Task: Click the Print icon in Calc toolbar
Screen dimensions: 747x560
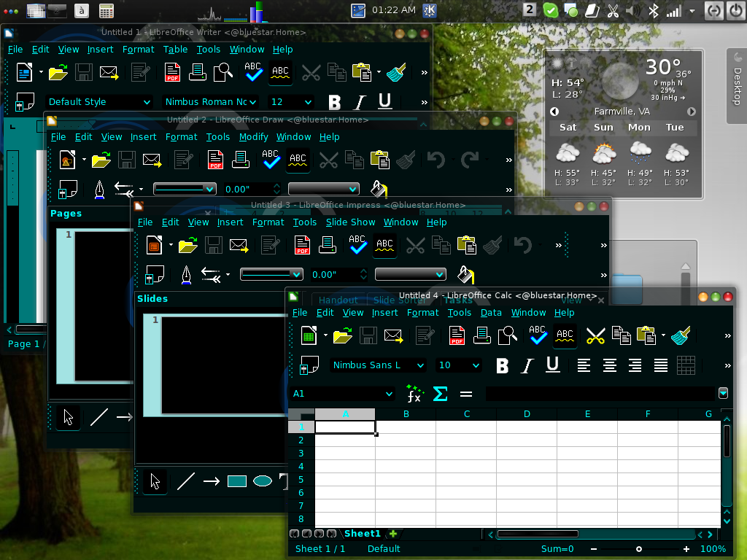Action: tap(482, 335)
